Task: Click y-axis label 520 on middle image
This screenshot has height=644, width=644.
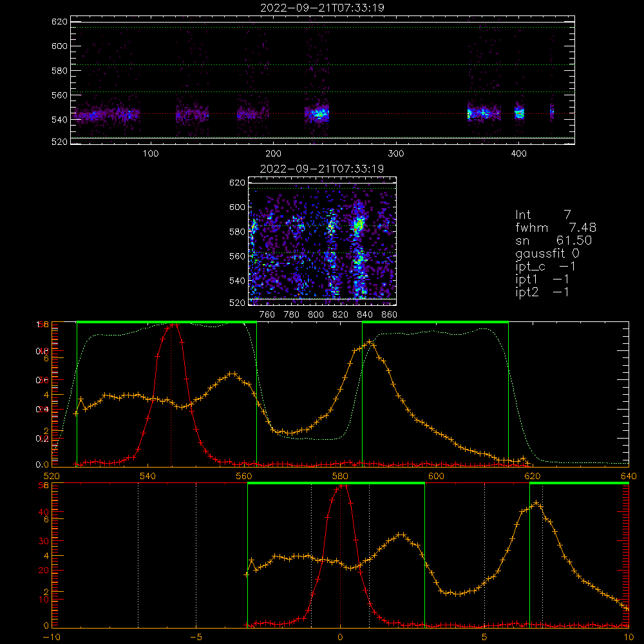Action: coord(237,303)
